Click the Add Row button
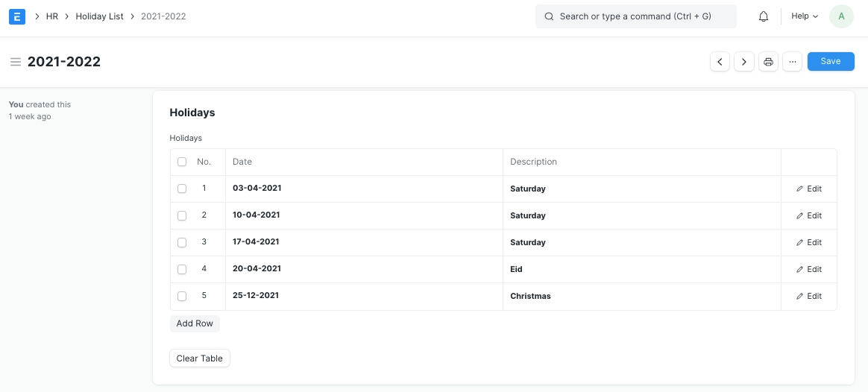Image resolution: width=868 pixels, height=392 pixels. point(195,323)
